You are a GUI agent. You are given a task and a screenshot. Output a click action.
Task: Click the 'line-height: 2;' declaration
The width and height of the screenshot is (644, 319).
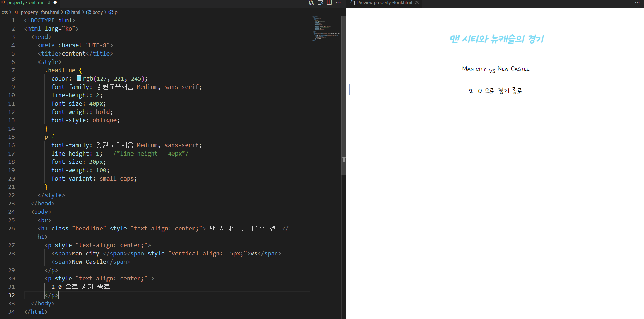(x=77, y=95)
